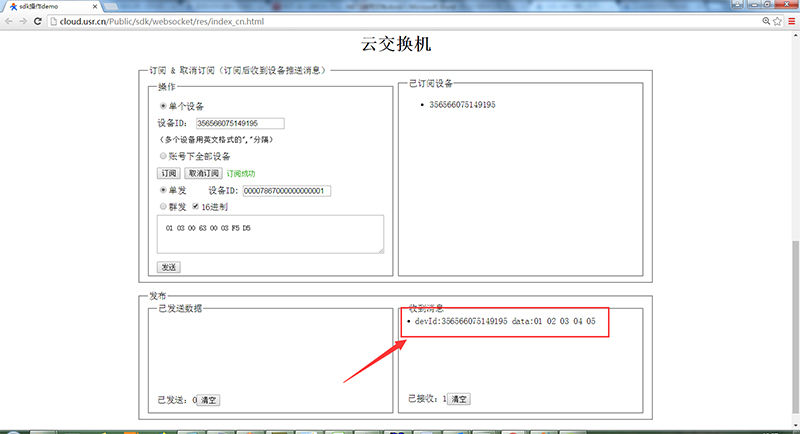800x434 pixels.
Task: Click the page vertical scrollbar thumb
Action: tap(795, 326)
